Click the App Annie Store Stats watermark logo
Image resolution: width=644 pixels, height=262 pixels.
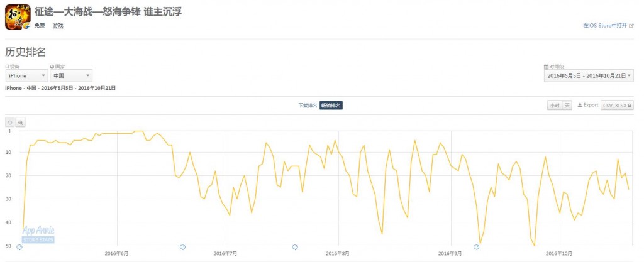click(38, 234)
